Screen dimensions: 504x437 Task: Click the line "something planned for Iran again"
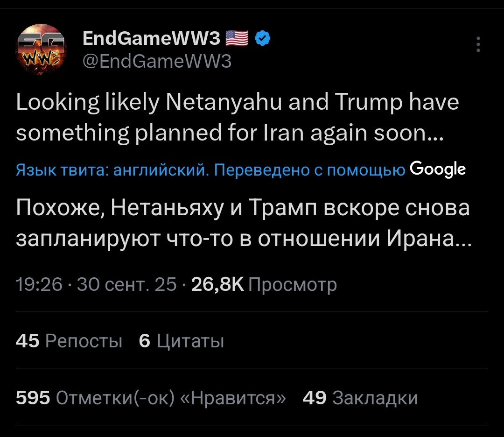pyautogui.click(x=229, y=134)
